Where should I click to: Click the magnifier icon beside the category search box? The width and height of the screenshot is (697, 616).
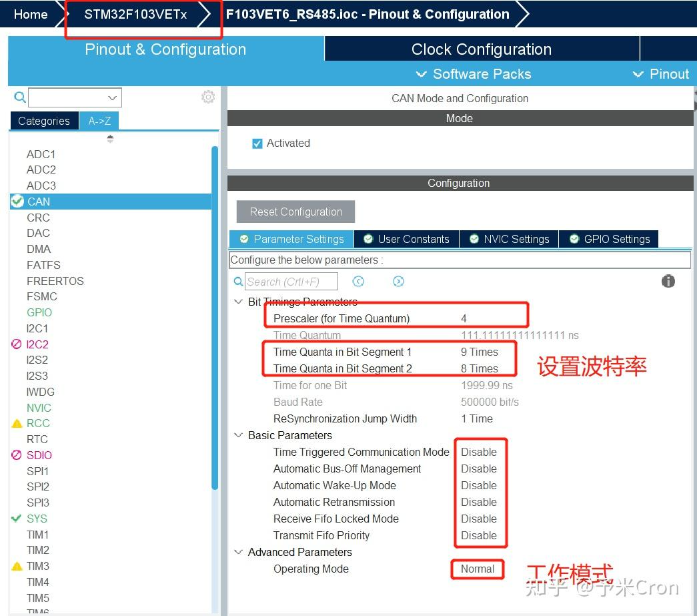click(20, 97)
